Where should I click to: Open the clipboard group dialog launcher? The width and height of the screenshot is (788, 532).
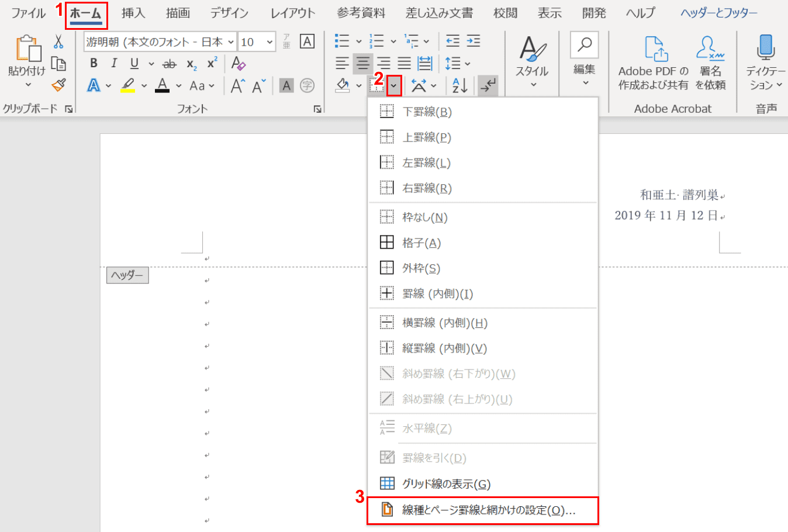[70, 109]
